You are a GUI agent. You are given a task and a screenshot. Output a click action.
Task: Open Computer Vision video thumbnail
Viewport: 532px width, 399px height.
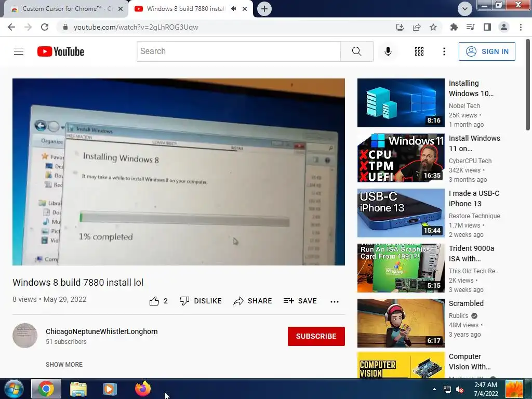pyautogui.click(x=401, y=365)
